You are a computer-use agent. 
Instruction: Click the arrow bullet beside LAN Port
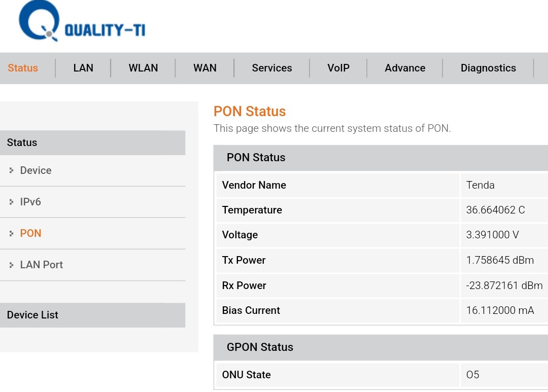tap(11, 265)
